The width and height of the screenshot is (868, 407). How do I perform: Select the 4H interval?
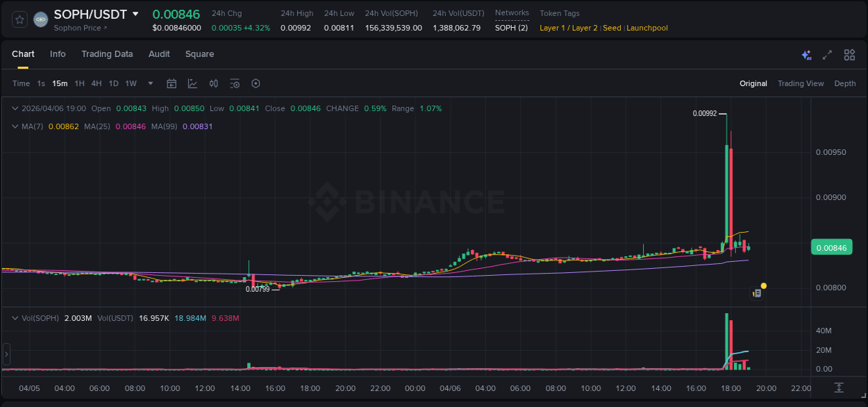[x=96, y=83]
